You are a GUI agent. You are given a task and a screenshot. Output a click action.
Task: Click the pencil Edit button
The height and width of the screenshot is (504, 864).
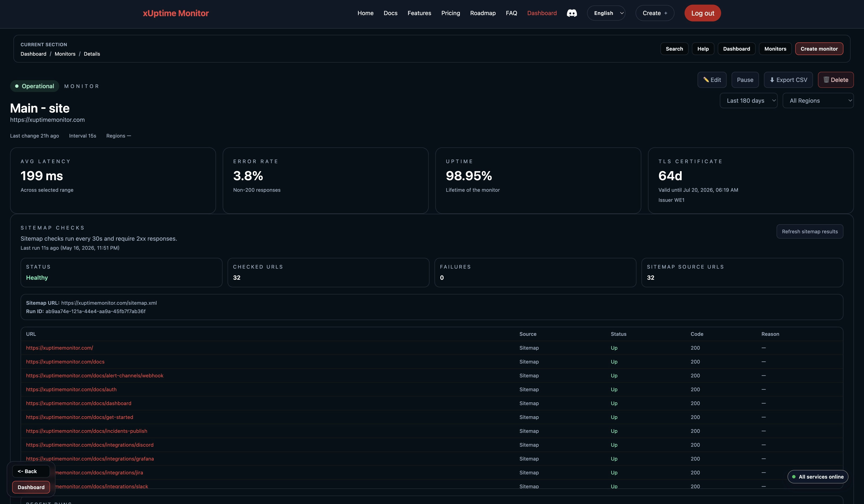pos(712,80)
